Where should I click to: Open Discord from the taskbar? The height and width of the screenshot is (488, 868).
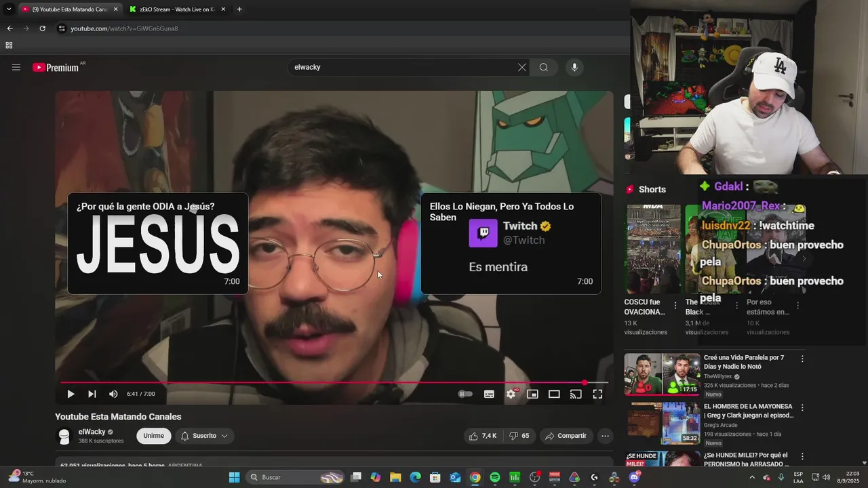click(x=634, y=477)
